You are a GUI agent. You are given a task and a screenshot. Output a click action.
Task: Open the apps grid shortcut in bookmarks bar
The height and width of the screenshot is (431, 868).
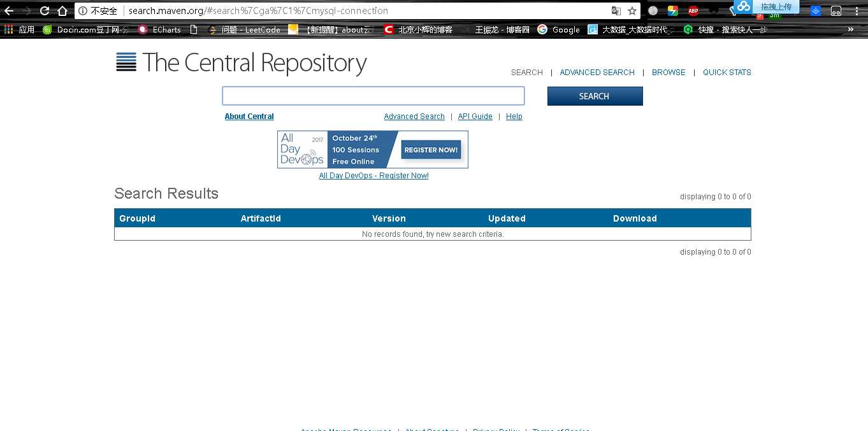[9, 29]
